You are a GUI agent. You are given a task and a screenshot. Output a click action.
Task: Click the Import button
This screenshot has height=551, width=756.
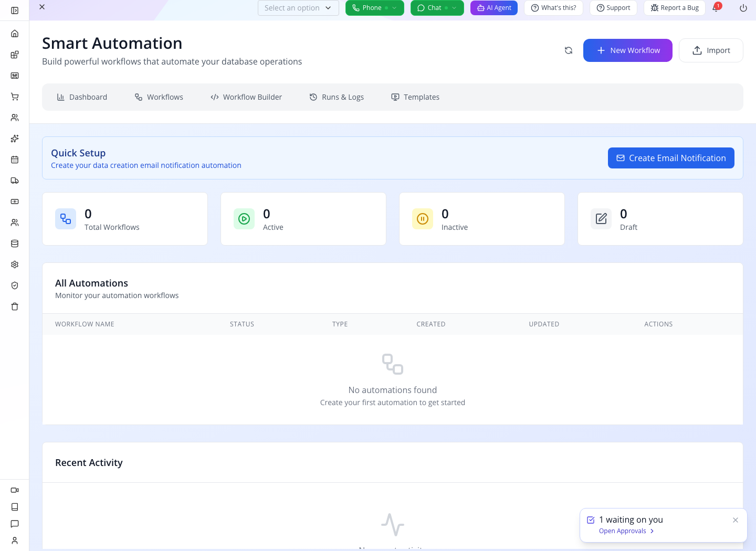tap(711, 50)
